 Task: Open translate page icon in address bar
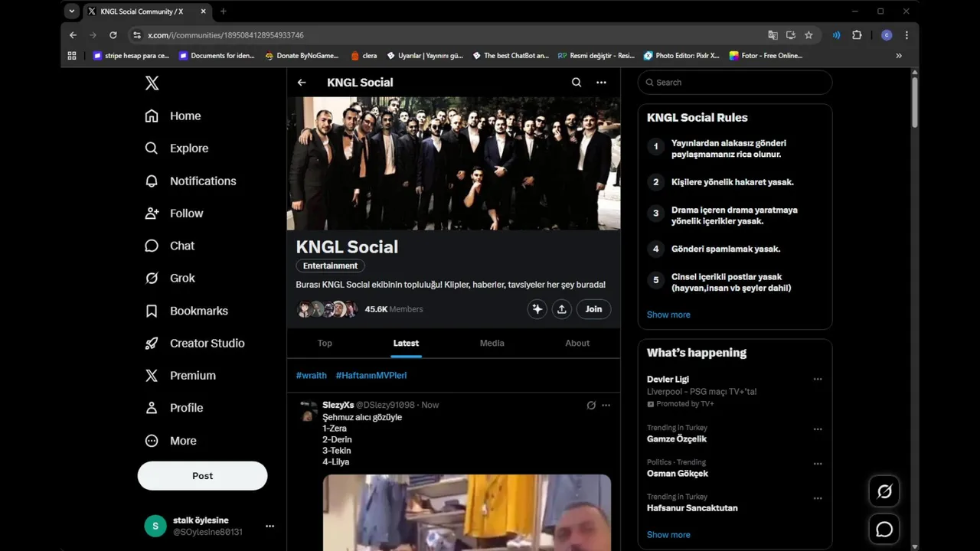coord(773,35)
